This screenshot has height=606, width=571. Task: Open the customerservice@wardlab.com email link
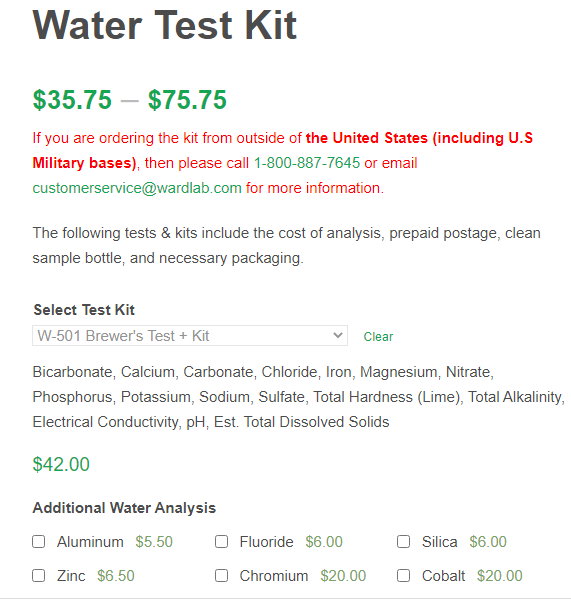coord(137,188)
